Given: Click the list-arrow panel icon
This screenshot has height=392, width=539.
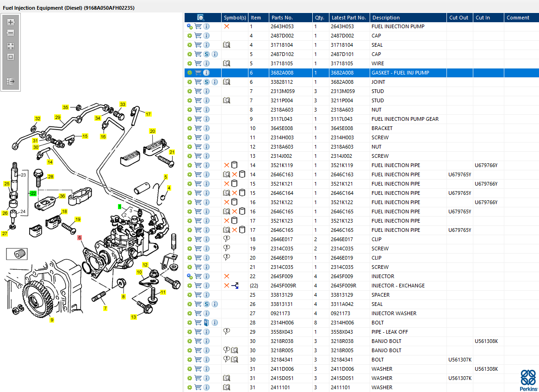Looking at the screenshot, I should pos(11,81).
